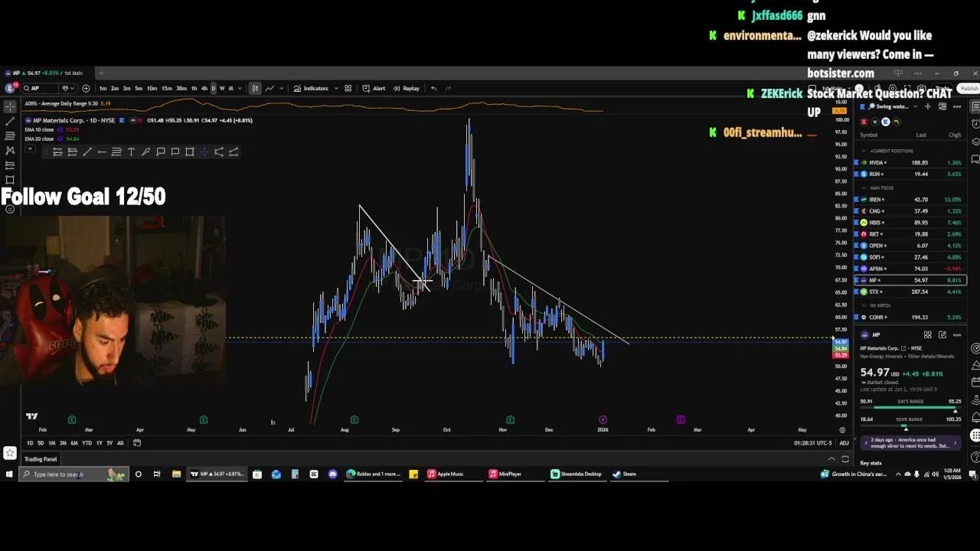Open the news headline about America silver
The height and width of the screenshot is (551, 980).
coord(910,442)
